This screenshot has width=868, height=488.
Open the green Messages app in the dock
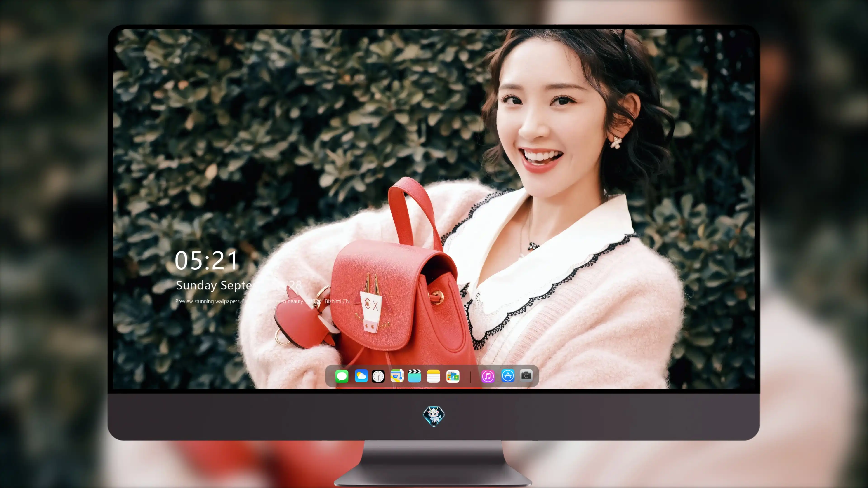point(342,376)
